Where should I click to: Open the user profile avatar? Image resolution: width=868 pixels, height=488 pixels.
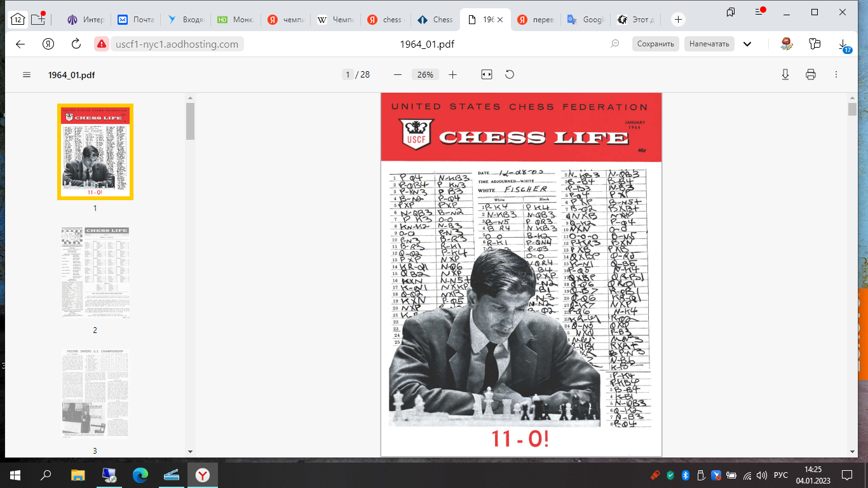pyautogui.click(x=787, y=44)
